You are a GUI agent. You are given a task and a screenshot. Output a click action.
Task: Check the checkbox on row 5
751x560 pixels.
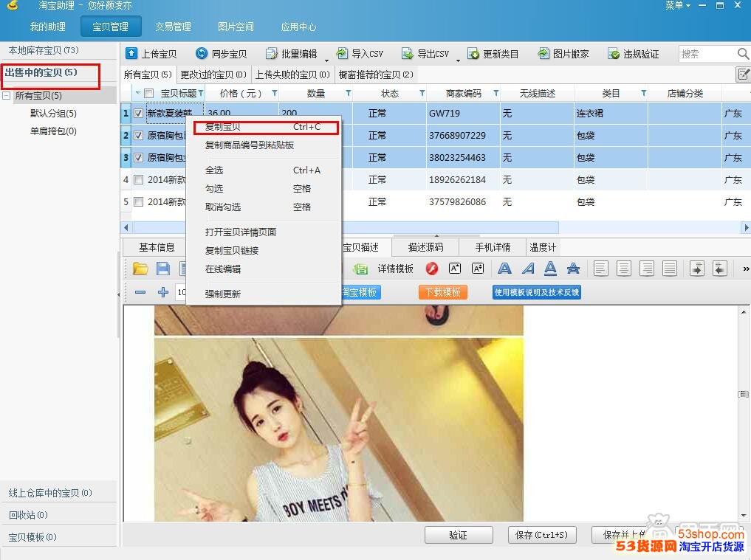point(137,201)
